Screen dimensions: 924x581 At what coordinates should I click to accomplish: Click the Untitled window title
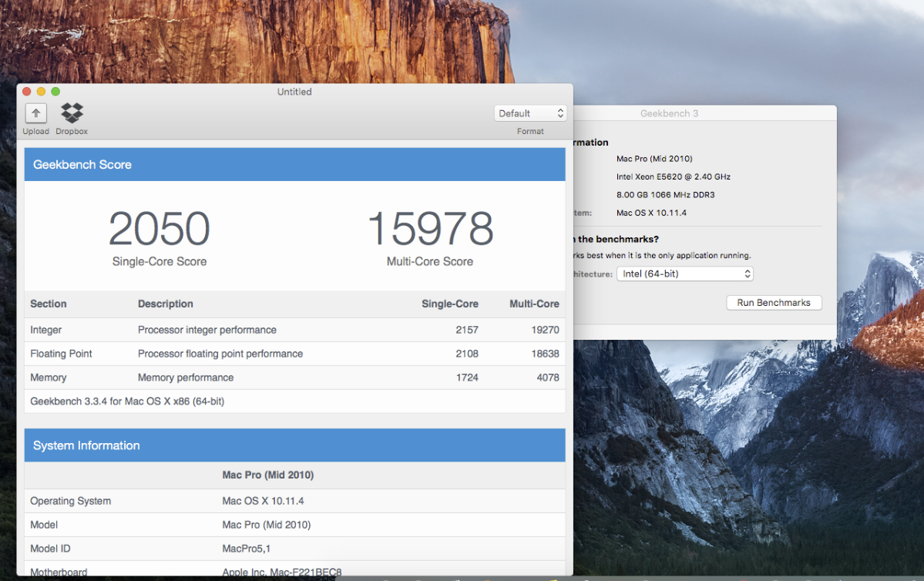click(294, 92)
